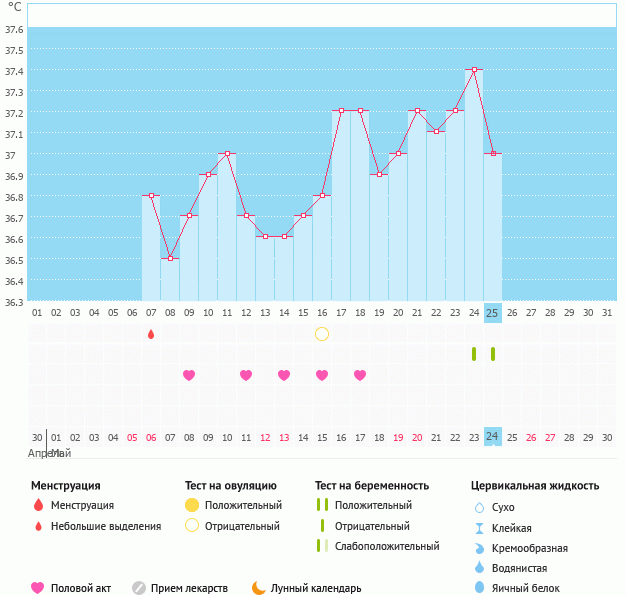This screenshot has width=626, height=595.
Task: Click the pregnancy test marker on day 25
Action: tap(493, 354)
